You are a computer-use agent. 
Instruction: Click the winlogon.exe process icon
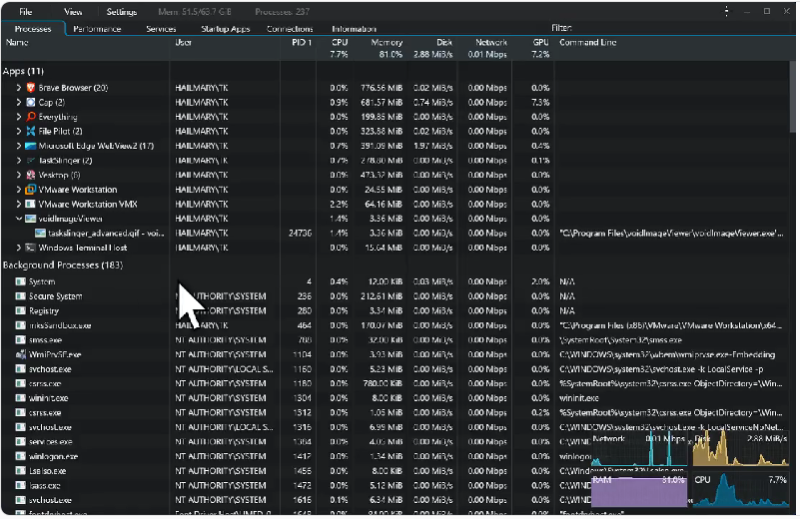(x=20, y=456)
